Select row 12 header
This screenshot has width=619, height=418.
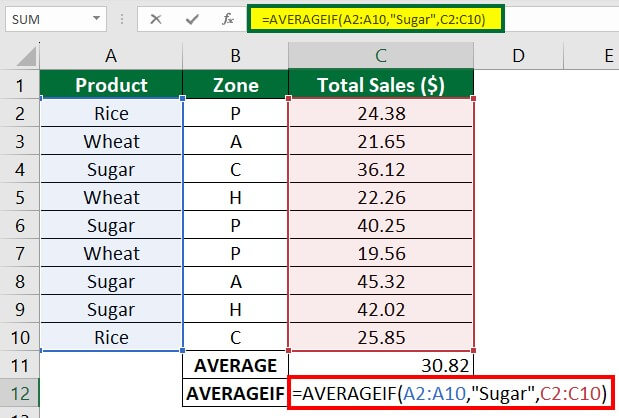pyautogui.click(x=19, y=394)
